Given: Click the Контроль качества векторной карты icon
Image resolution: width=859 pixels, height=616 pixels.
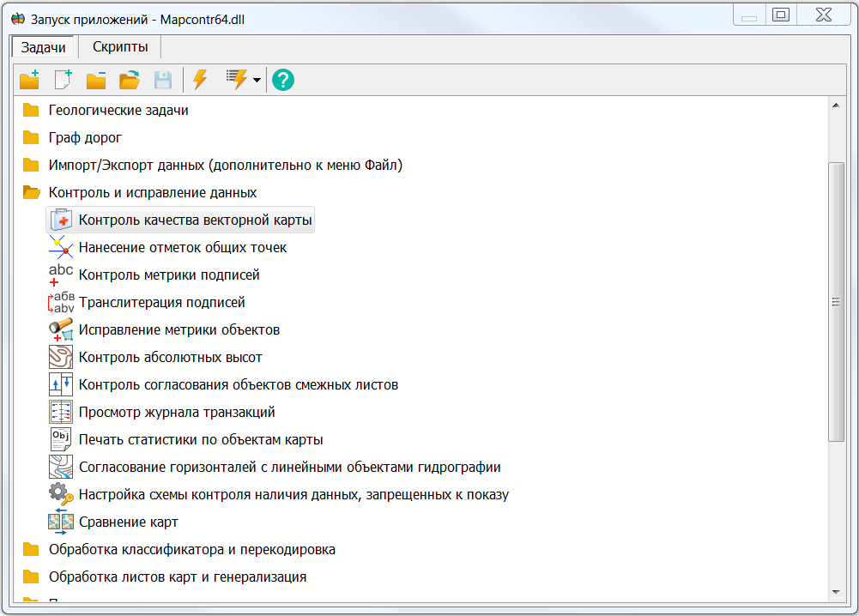Looking at the screenshot, I should (61, 220).
